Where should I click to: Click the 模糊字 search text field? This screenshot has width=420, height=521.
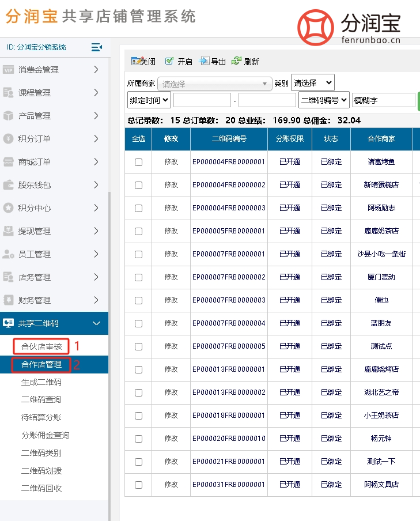(383, 100)
